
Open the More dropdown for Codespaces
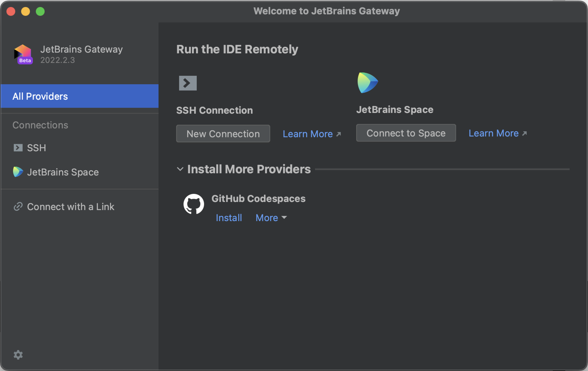(x=271, y=218)
